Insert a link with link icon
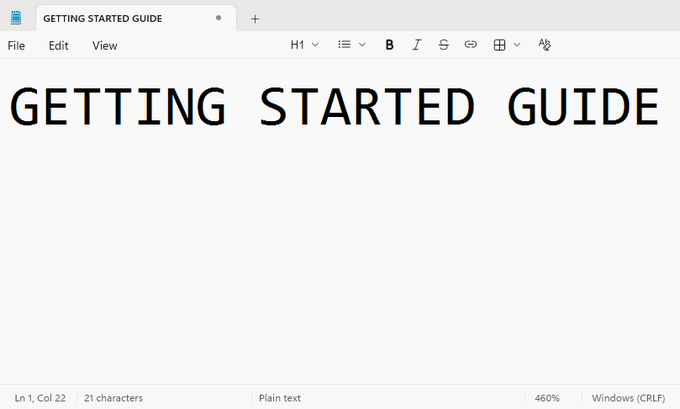 [x=471, y=45]
